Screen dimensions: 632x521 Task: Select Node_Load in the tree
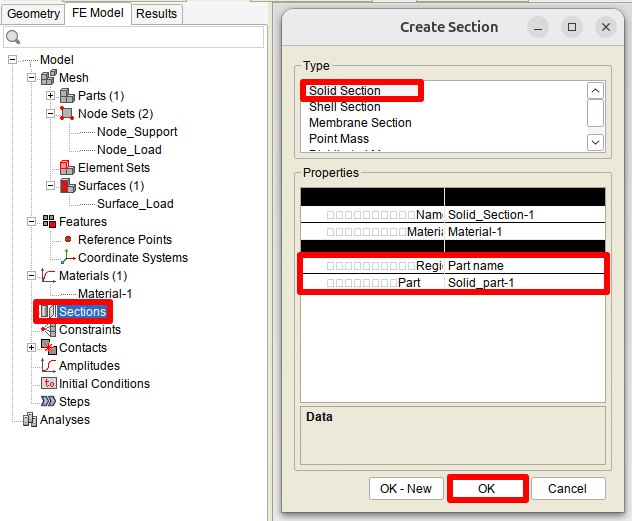pyautogui.click(x=129, y=149)
